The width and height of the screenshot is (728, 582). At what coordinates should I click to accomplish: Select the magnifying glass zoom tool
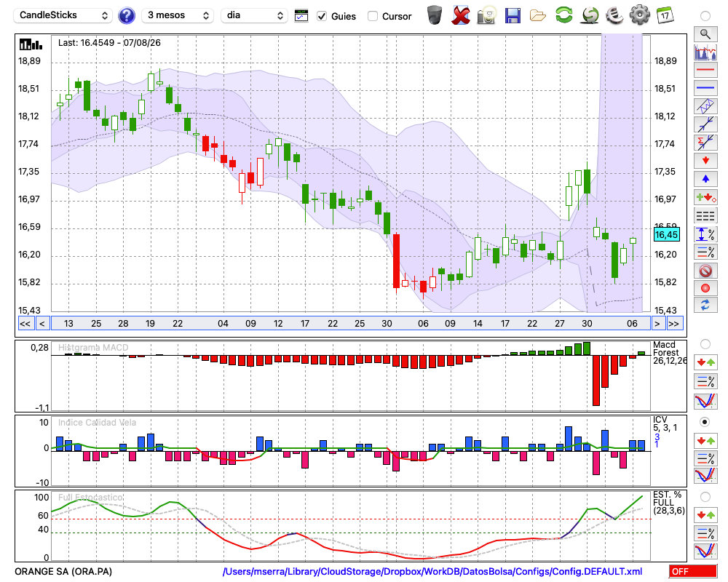[705, 34]
